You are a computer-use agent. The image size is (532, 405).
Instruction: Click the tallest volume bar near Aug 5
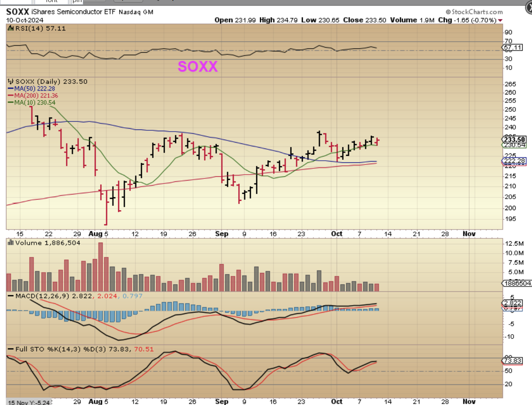100,267
